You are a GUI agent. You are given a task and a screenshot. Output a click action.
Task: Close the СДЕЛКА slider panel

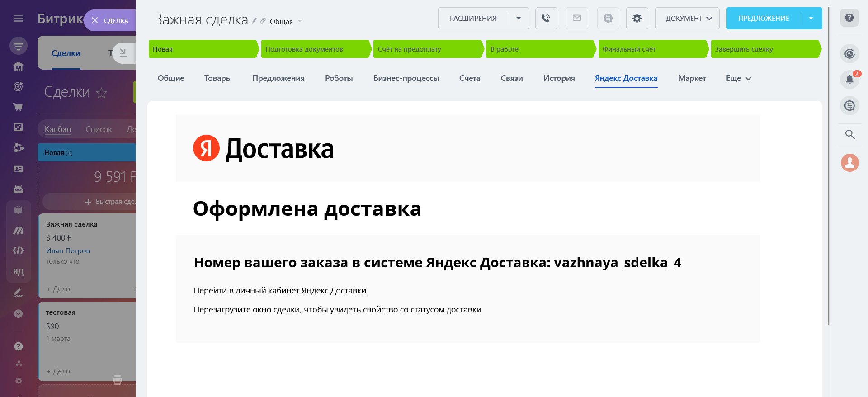click(x=95, y=20)
